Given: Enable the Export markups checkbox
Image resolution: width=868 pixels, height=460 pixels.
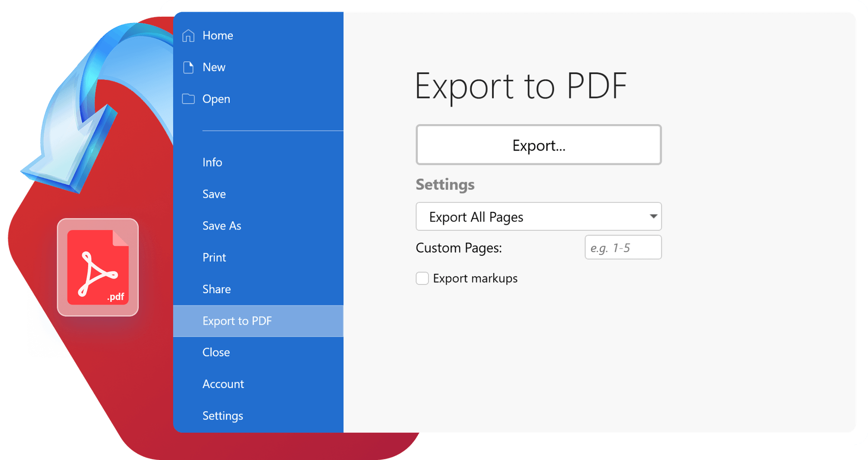Looking at the screenshot, I should (422, 278).
